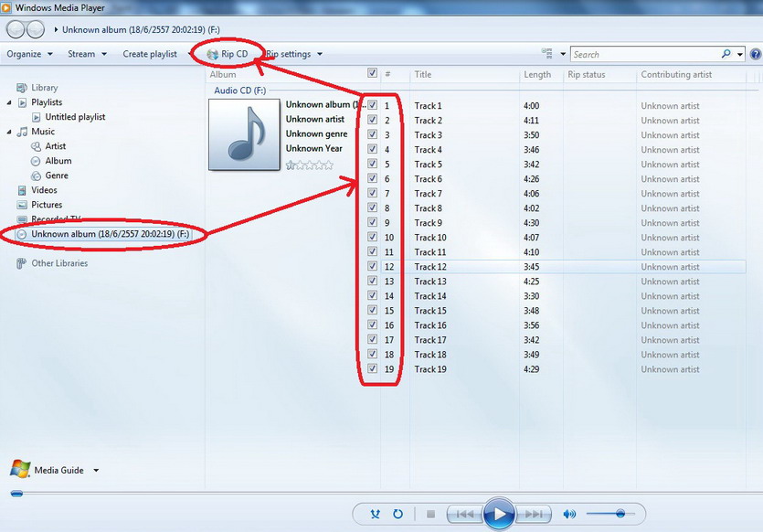Click the album art music note thumbnail
Image resolution: width=763 pixels, height=532 pixels.
[x=244, y=134]
